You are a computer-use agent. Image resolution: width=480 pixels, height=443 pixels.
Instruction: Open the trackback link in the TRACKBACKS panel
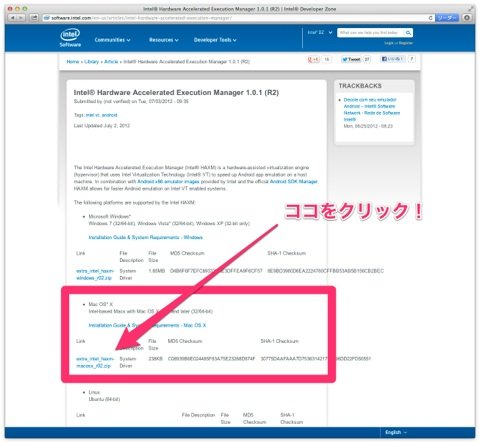[x=372, y=109]
